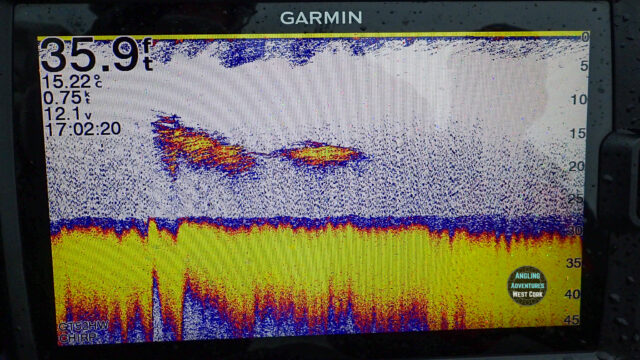Tap the 15 depth scale mark
The width and height of the screenshot is (640, 360).
(x=577, y=133)
